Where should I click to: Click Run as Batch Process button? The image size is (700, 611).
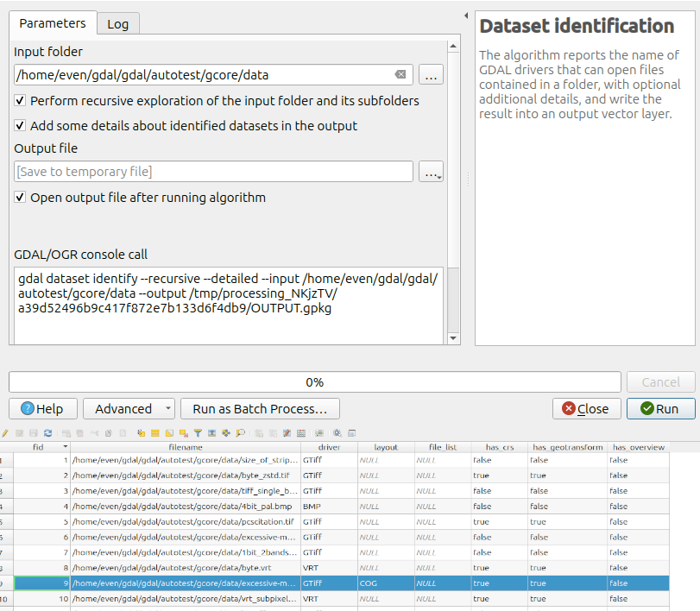click(x=259, y=409)
